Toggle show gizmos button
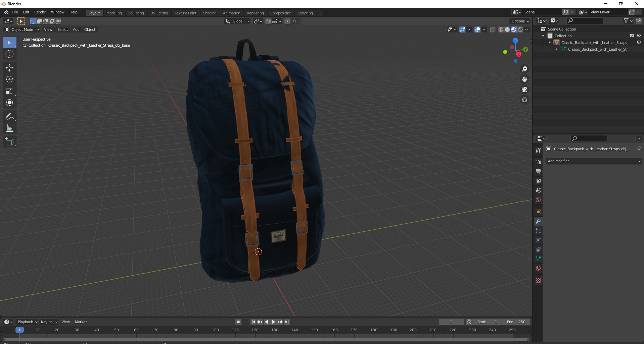This screenshot has height=344, width=644. coord(462,30)
